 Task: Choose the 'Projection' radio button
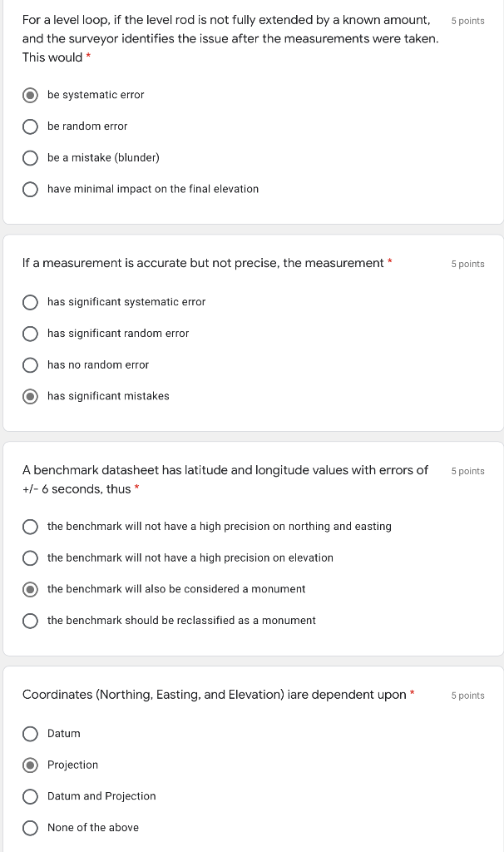pyautogui.click(x=30, y=765)
